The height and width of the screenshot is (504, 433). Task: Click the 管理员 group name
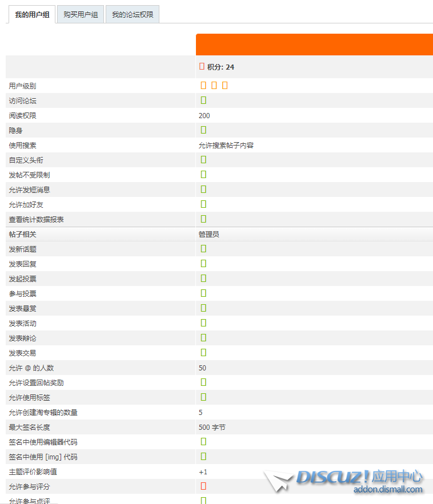tap(209, 235)
